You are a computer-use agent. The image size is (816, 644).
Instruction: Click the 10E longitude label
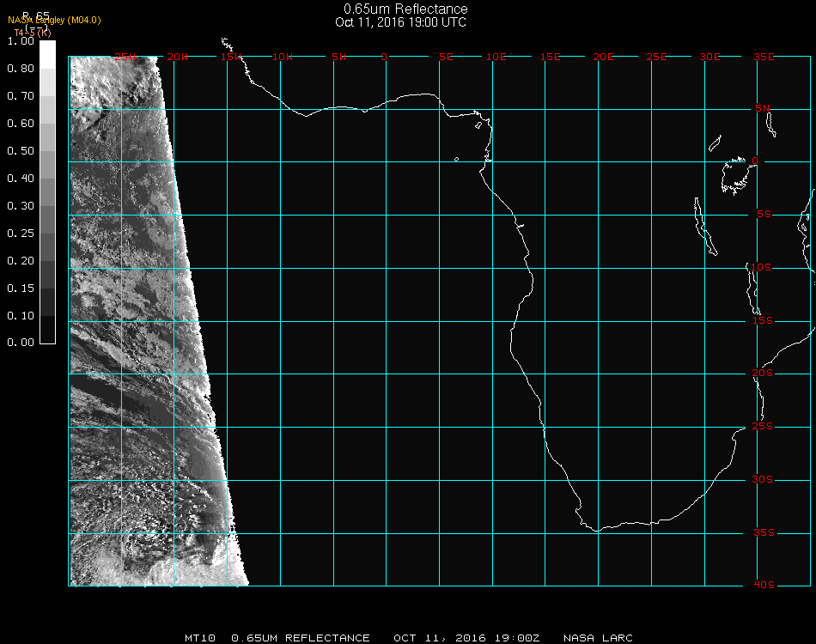(x=496, y=57)
